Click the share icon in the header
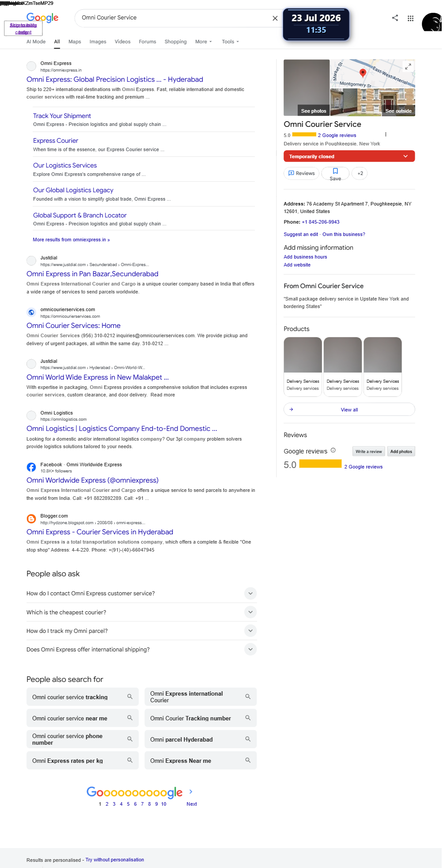This screenshot has width=447, height=868. click(x=395, y=18)
